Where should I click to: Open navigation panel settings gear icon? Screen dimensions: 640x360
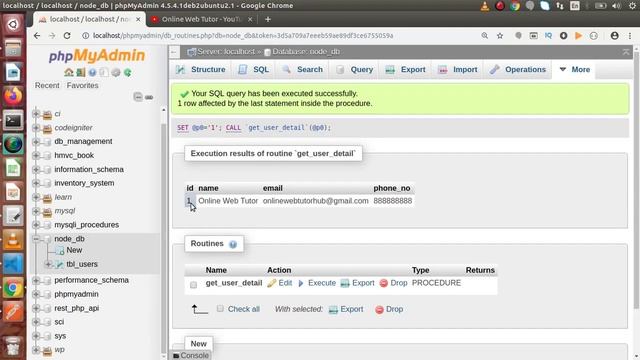point(116,72)
